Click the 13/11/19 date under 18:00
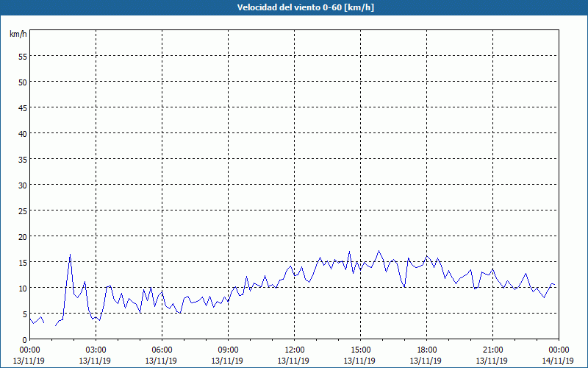 coord(426,361)
